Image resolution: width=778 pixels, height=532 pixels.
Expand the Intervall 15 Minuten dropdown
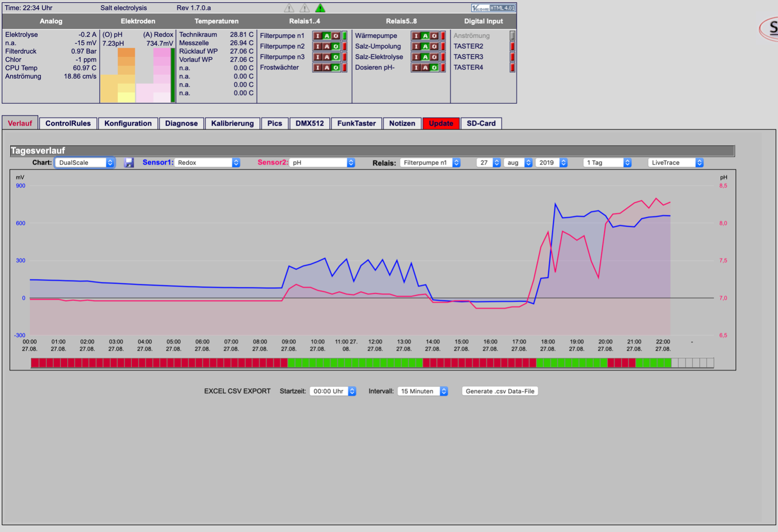pos(423,391)
